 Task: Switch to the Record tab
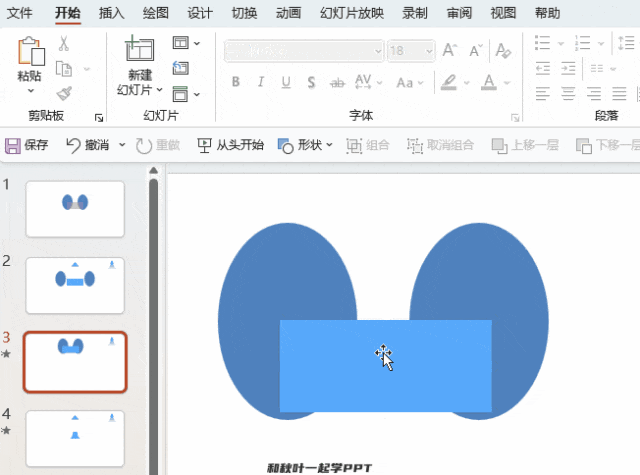click(x=415, y=13)
